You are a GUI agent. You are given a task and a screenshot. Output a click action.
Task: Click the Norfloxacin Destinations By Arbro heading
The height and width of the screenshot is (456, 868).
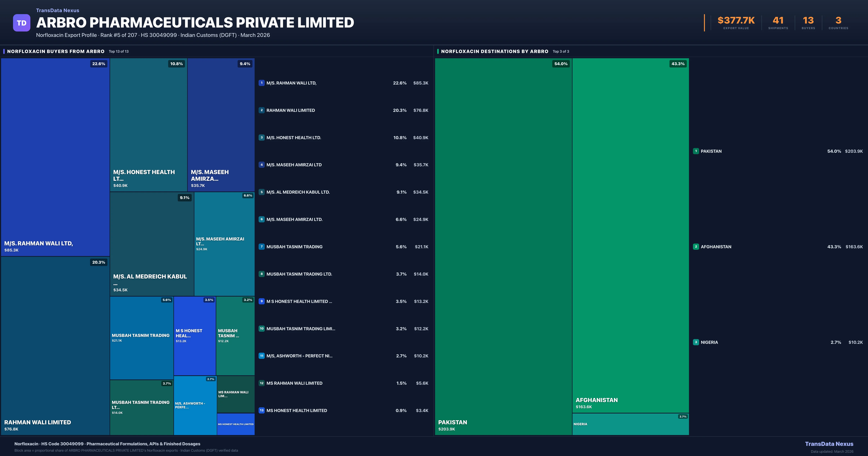tap(495, 52)
